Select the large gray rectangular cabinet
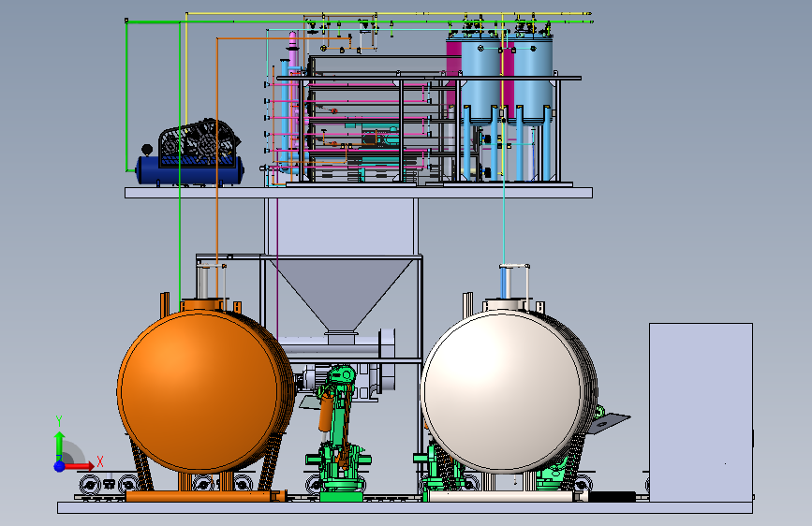The height and width of the screenshot is (526, 812). [701, 413]
